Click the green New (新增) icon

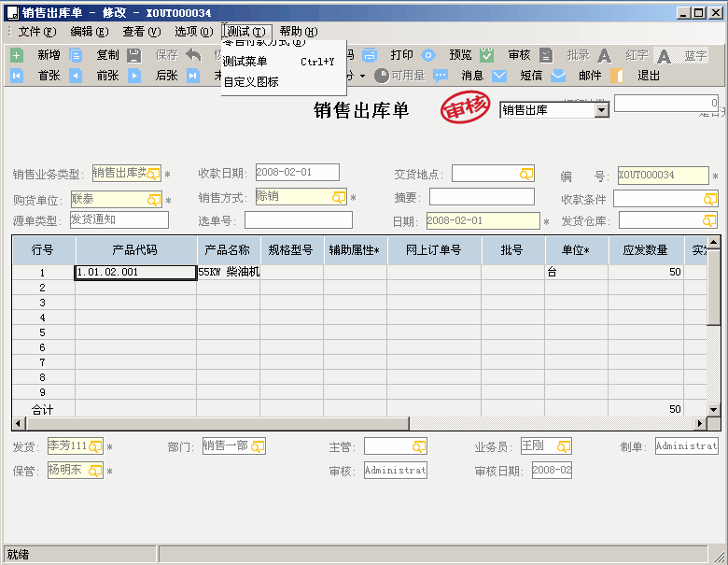click(17, 56)
